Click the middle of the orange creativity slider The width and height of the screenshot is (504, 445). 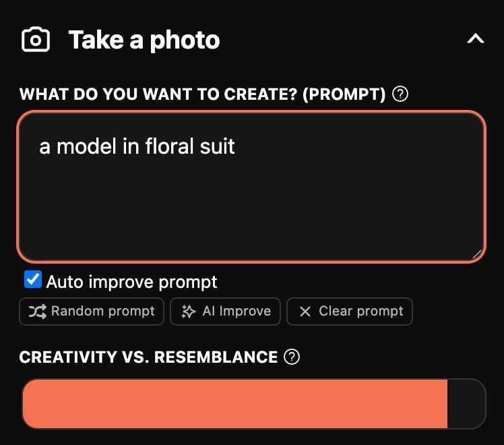point(234,403)
